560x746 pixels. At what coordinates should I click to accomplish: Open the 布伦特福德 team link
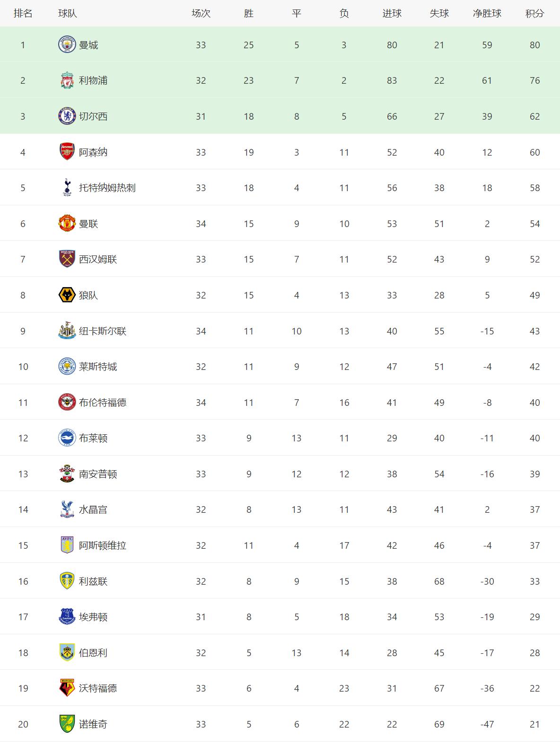click(x=103, y=403)
